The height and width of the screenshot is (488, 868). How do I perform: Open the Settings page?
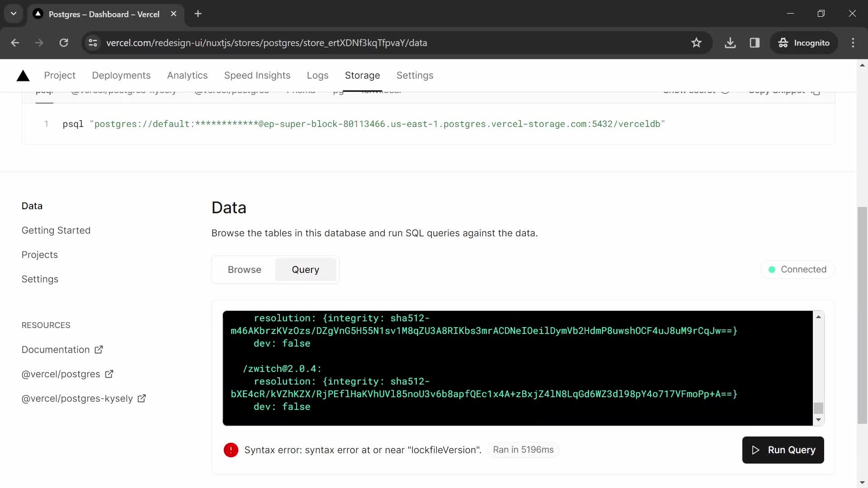[x=40, y=279]
